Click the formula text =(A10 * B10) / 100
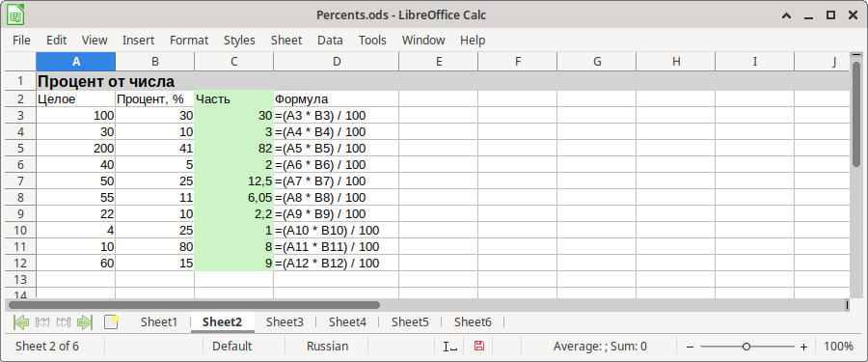 coord(327,230)
